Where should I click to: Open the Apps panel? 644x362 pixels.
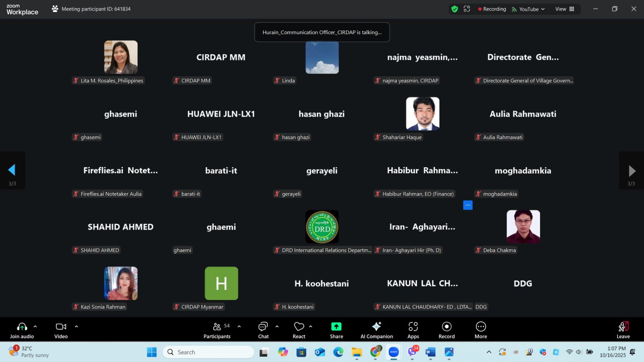[x=413, y=327]
